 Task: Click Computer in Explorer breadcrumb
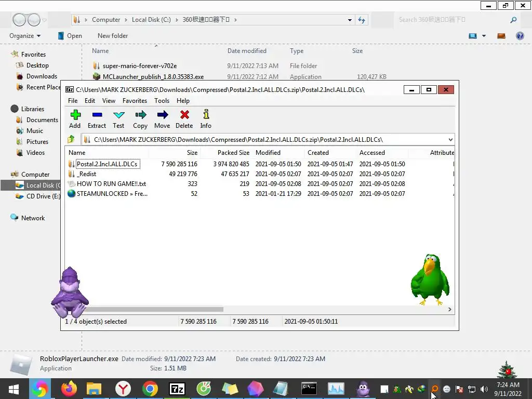point(106,20)
